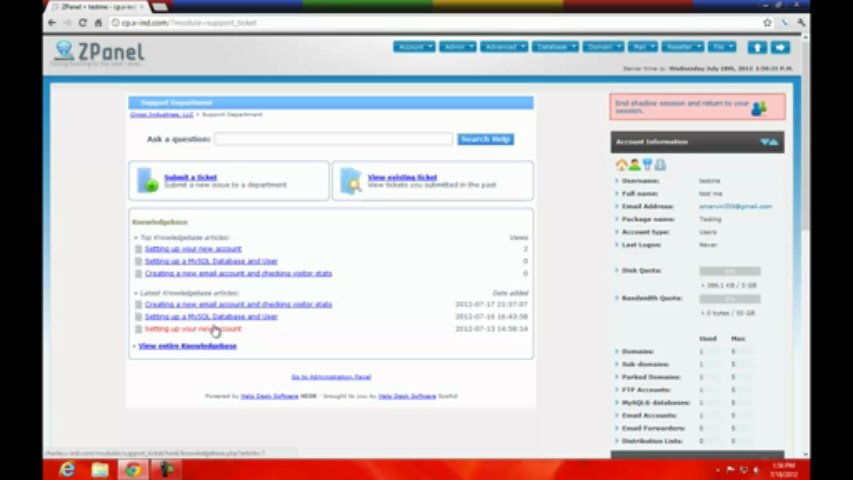Expand the Database dropdown menu
Viewport: 853px width, 480px height.
555,47
